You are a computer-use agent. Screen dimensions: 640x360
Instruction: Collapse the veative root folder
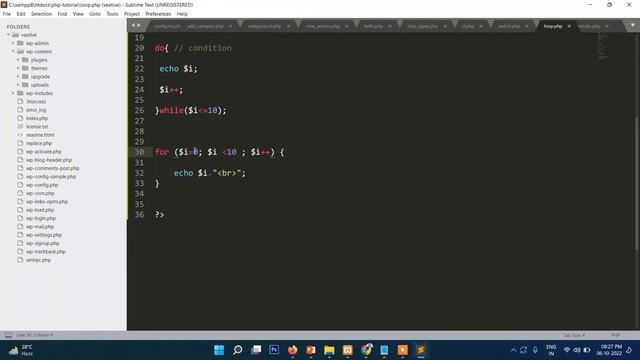pos(8,35)
